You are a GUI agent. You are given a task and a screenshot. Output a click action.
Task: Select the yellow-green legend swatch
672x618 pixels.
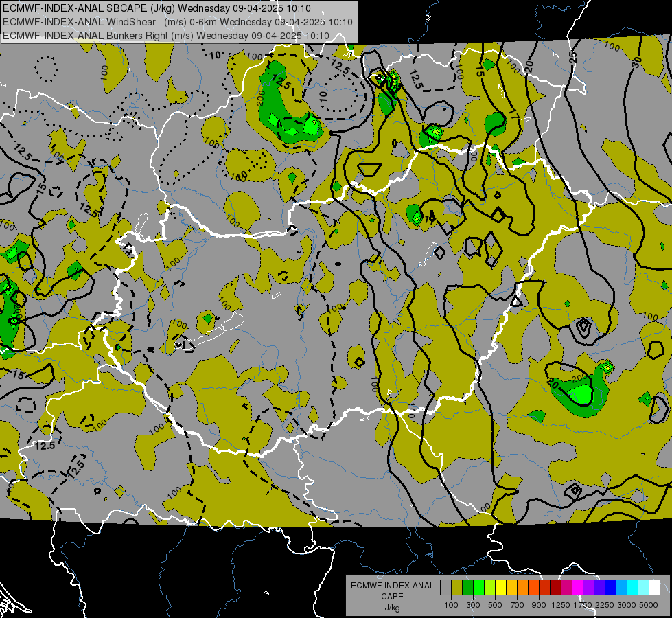tap(489, 588)
